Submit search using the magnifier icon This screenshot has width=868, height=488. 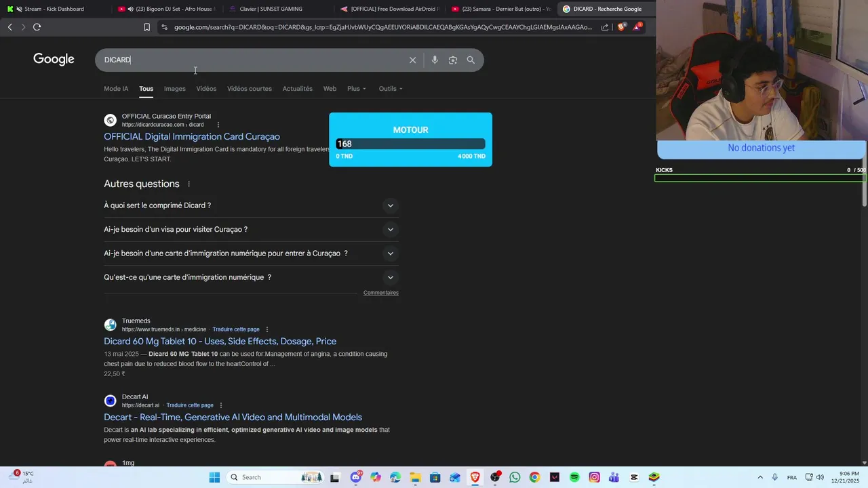471,60
